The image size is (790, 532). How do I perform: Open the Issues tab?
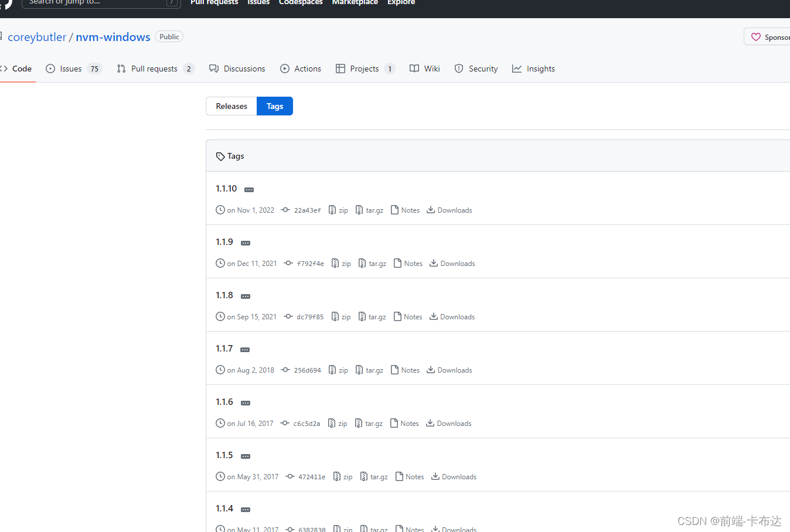point(74,69)
